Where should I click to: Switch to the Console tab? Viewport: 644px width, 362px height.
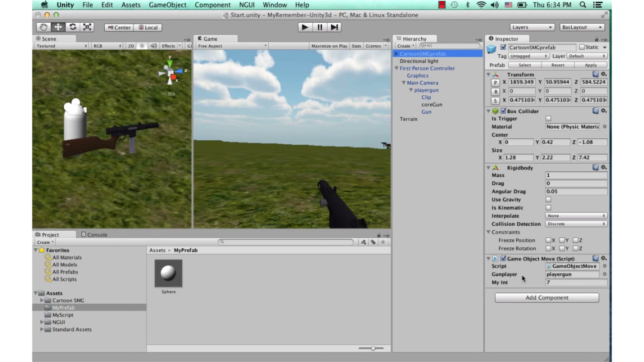(x=94, y=235)
